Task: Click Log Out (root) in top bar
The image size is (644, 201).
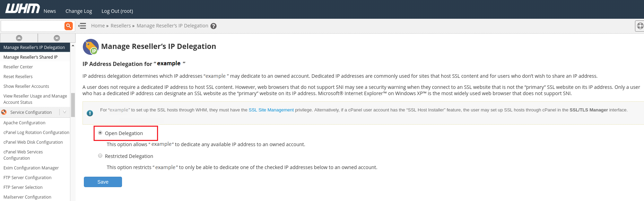Action: 117,11
